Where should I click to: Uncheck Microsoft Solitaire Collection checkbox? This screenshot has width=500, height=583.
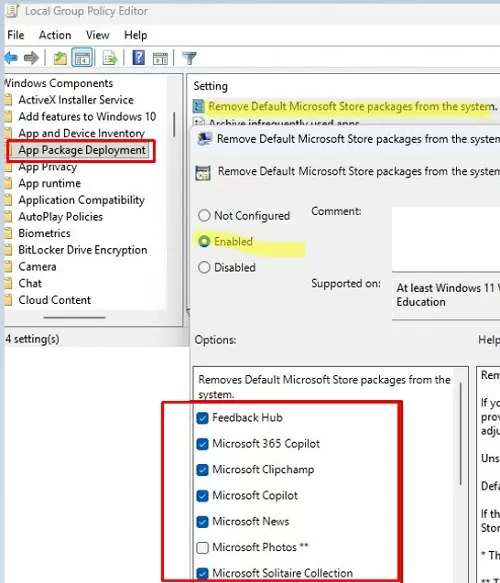click(x=202, y=573)
